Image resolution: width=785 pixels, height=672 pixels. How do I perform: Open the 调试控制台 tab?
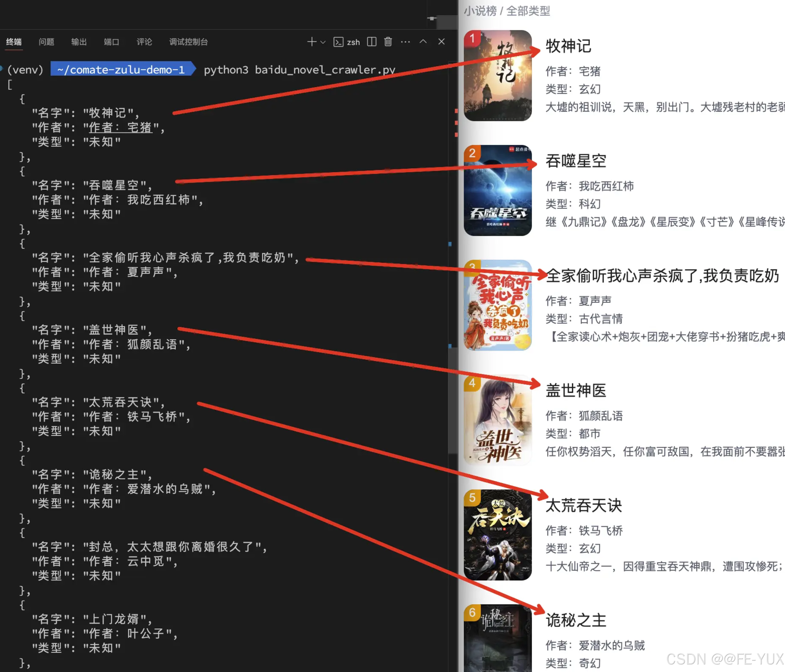188,42
